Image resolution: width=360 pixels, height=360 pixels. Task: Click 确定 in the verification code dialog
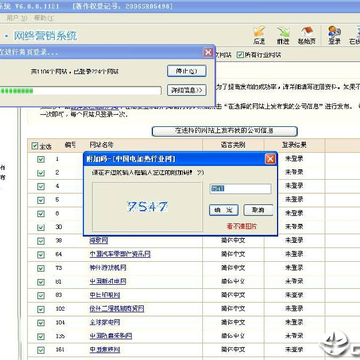pyautogui.click(x=224, y=210)
